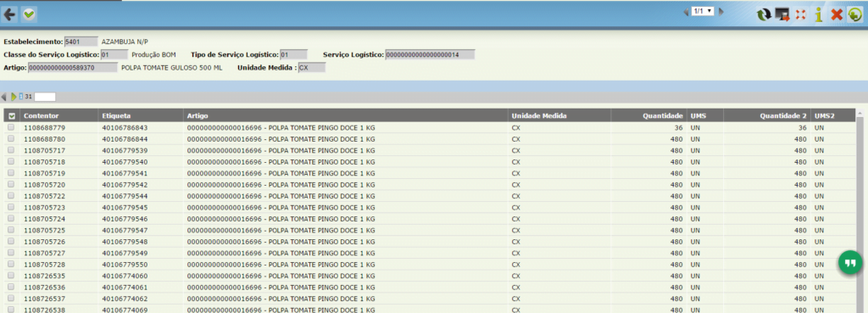Click the Unidade Medida field CX
868x313 pixels.
point(312,68)
